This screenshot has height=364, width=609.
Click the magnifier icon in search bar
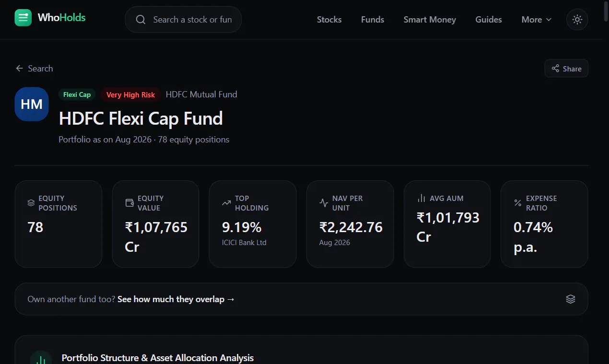[141, 20]
